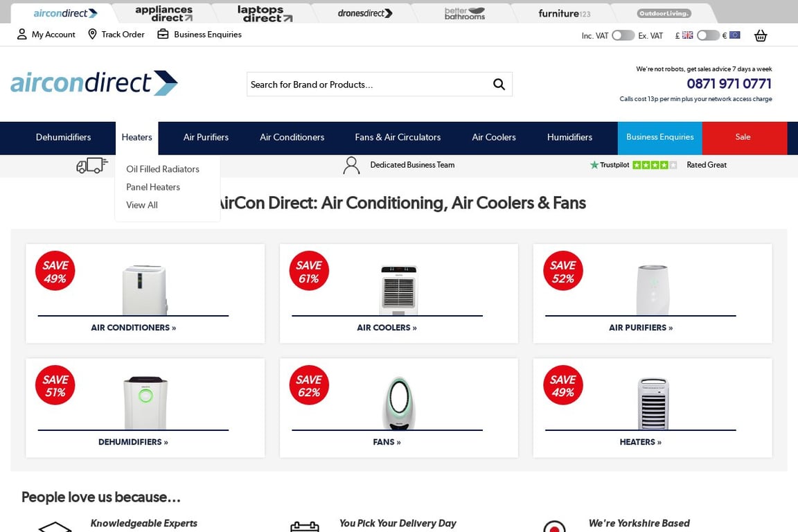This screenshot has width=798, height=532.
Task: Open the Fans & Air Circulators menu
Action: tap(398, 137)
